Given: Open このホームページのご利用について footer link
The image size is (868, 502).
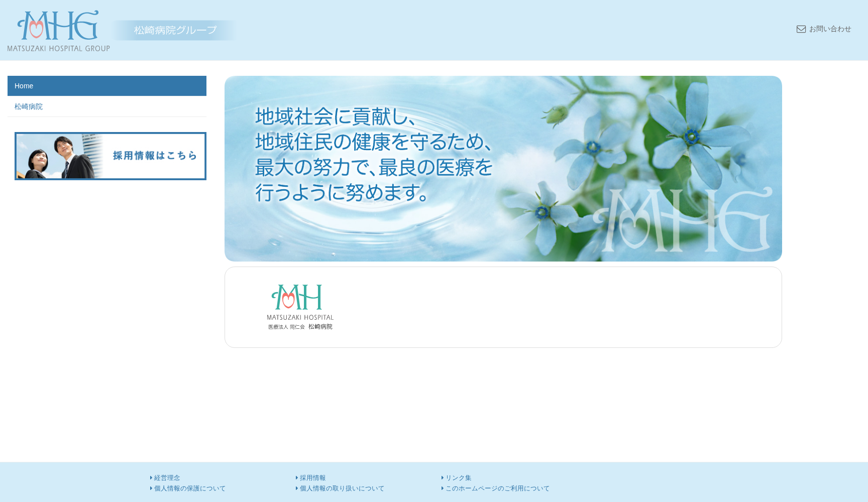Looking at the screenshot, I should [497, 488].
